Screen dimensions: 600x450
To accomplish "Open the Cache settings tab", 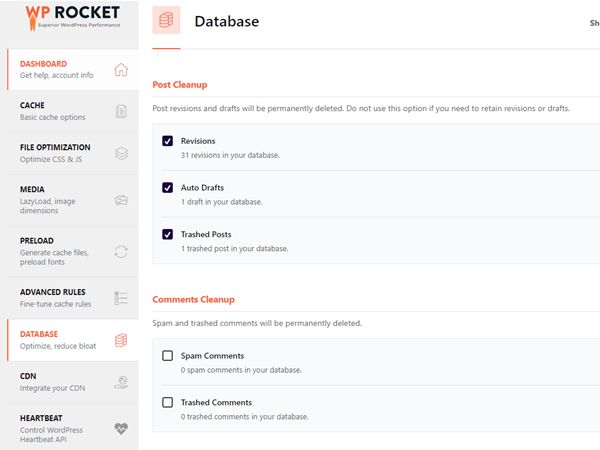I will point(73,111).
